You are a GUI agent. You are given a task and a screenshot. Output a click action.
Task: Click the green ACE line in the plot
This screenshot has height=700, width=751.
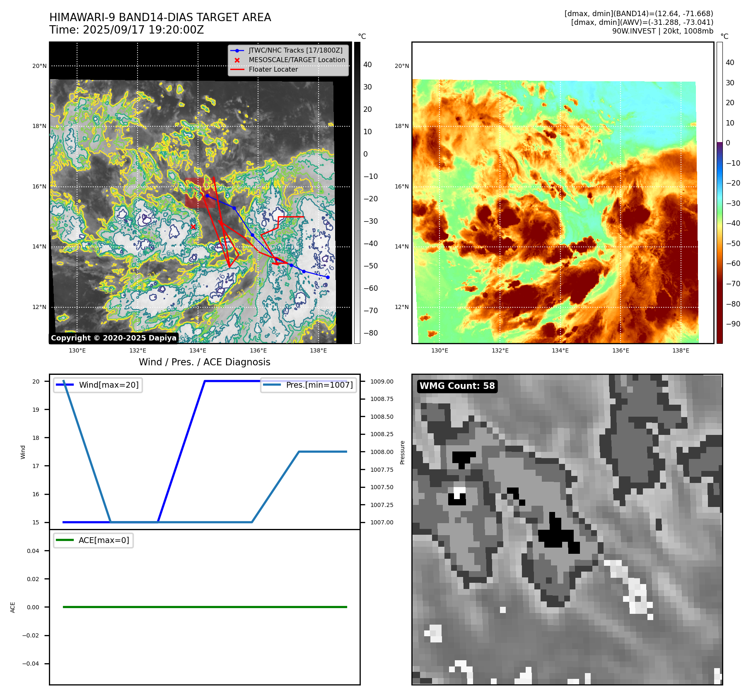pos(205,607)
